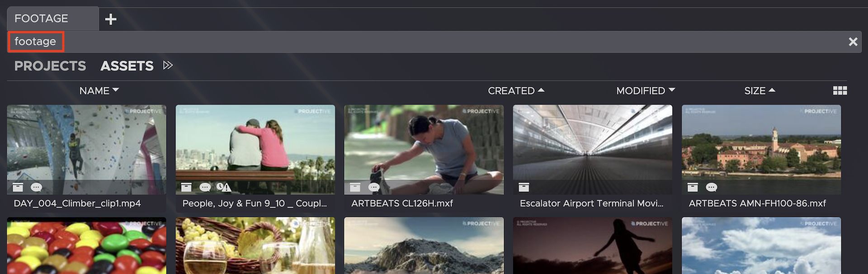
Task: Add a new tab with plus icon
Action: click(x=111, y=19)
